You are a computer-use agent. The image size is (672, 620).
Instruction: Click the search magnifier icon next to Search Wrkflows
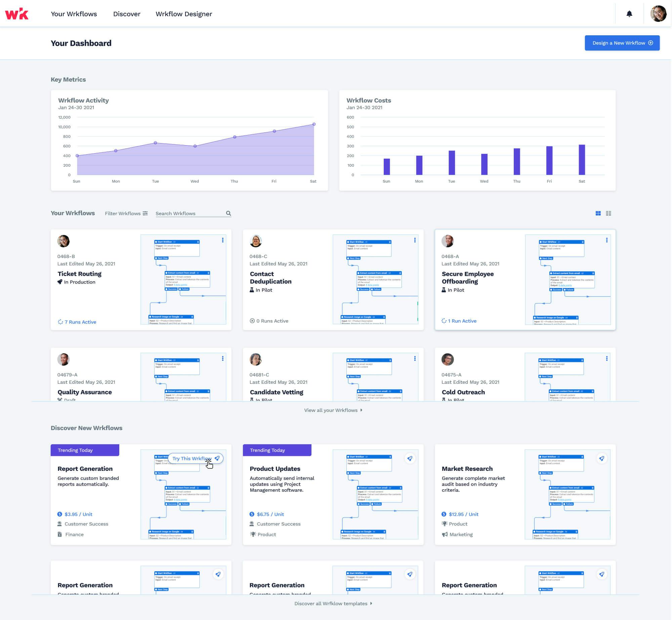pos(228,213)
